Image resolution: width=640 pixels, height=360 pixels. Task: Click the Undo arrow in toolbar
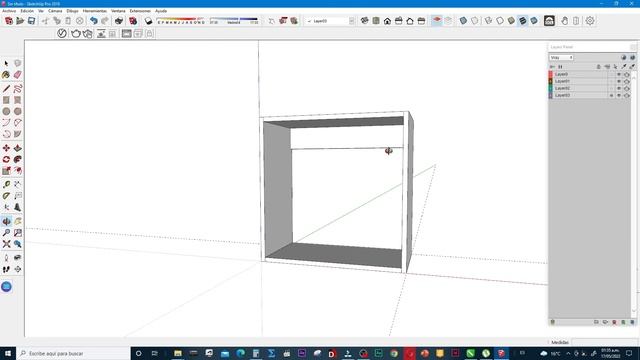(94, 21)
